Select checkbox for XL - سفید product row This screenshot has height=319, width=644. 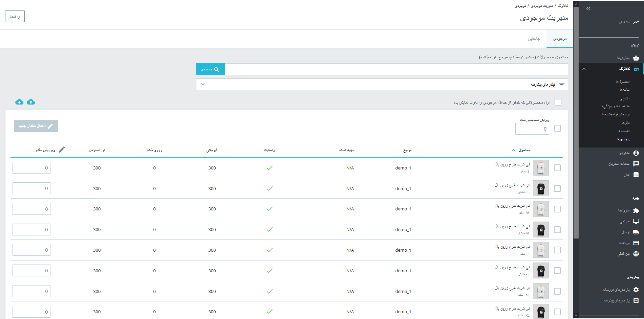tap(557, 291)
